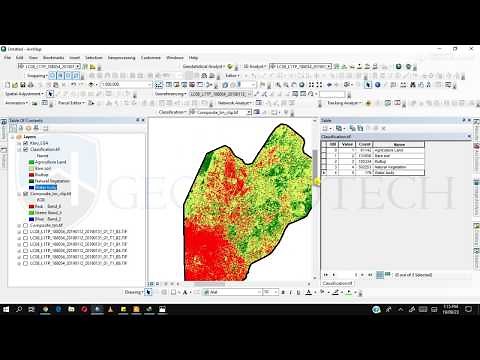Show selected records button in Table
Image resolution: width=480 pixels, height=360 pixels.
coord(387,275)
